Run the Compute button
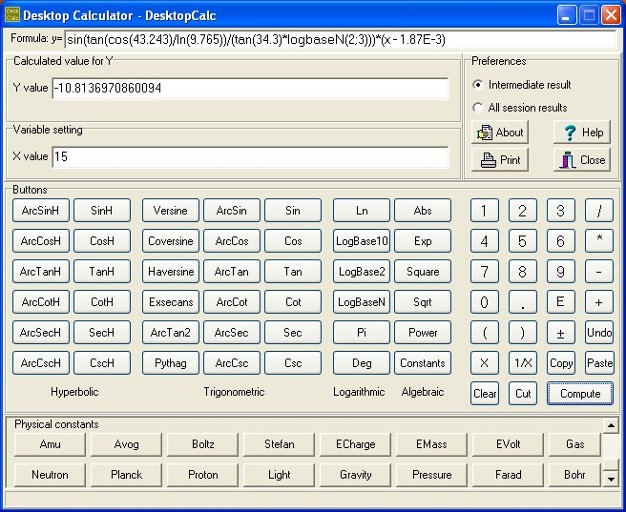The height and width of the screenshot is (512, 626). point(580,393)
